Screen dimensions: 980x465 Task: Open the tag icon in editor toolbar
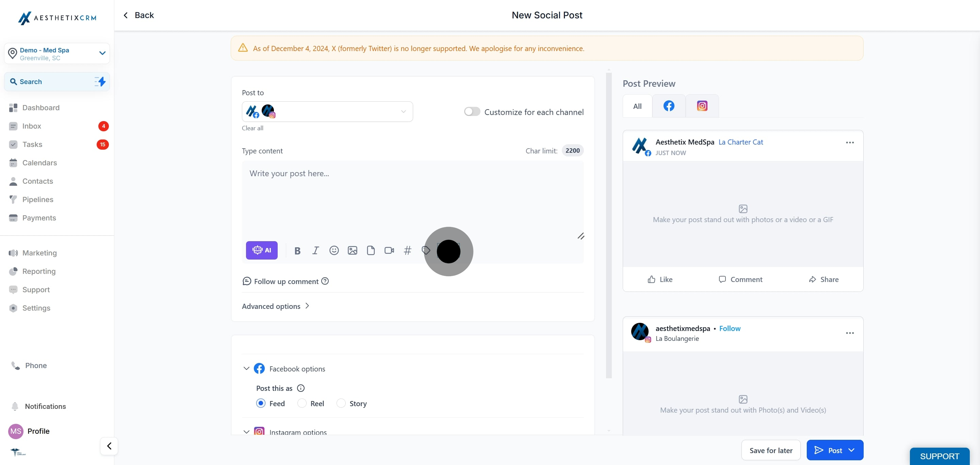click(x=426, y=250)
